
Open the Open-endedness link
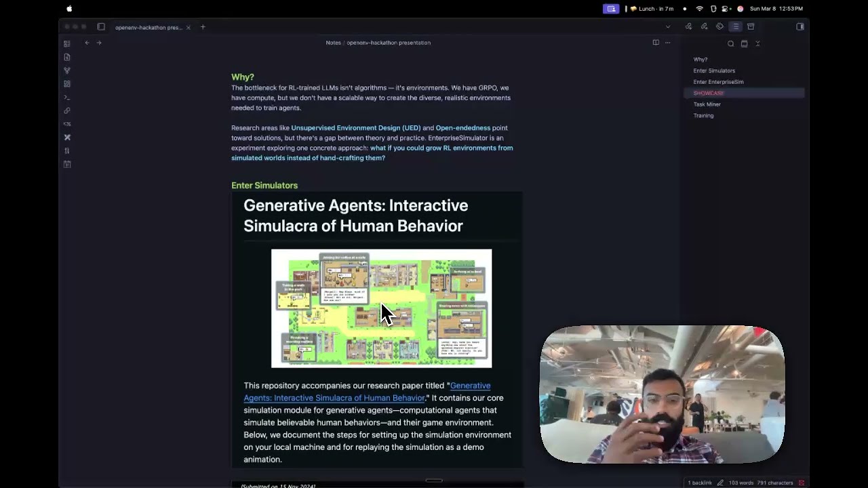463,127
